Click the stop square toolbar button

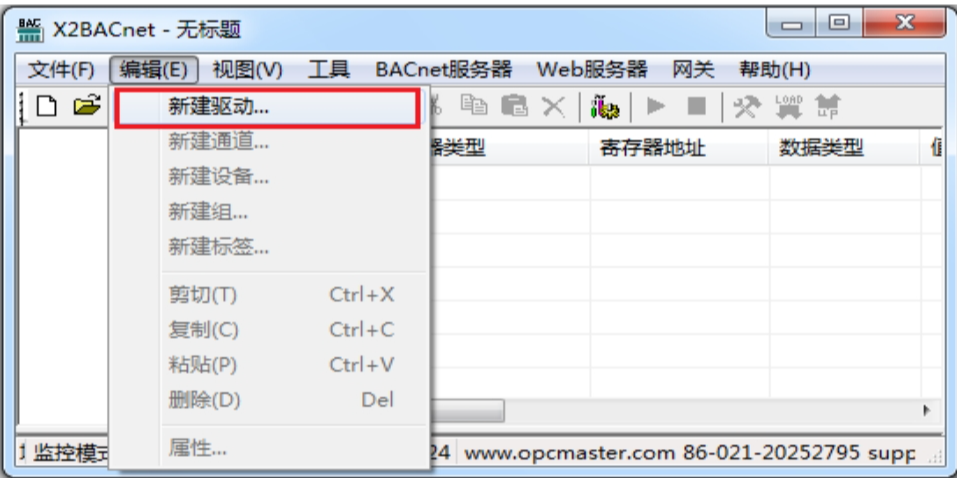(x=696, y=107)
